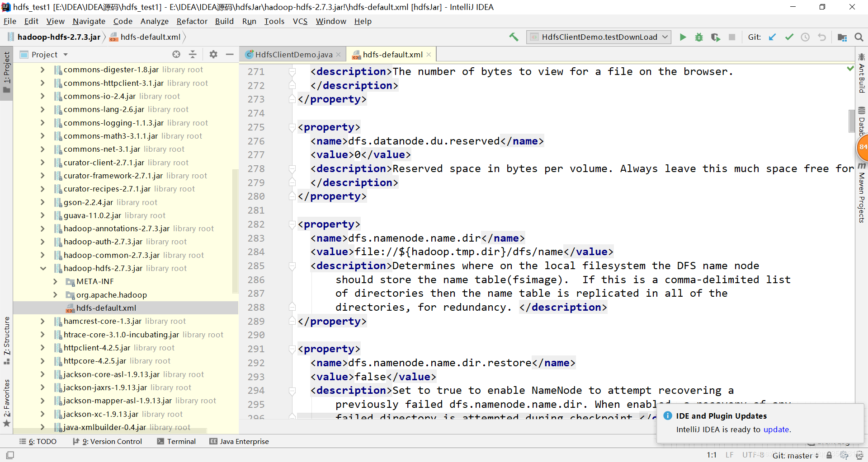Screen dimensions: 868x462
Task: Run HdfsClientDemo.testDownLoad with green play icon
Action: coord(683,37)
